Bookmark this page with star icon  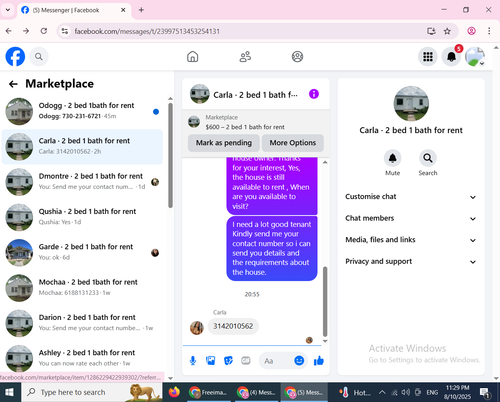447,31
